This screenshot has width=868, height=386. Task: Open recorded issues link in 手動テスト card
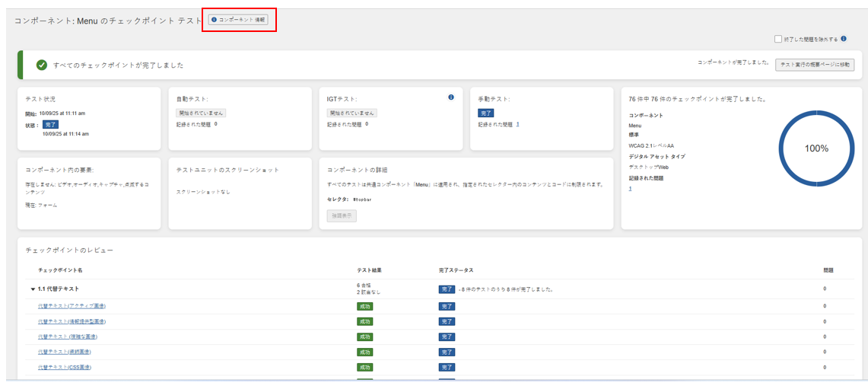click(x=517, y=124)
